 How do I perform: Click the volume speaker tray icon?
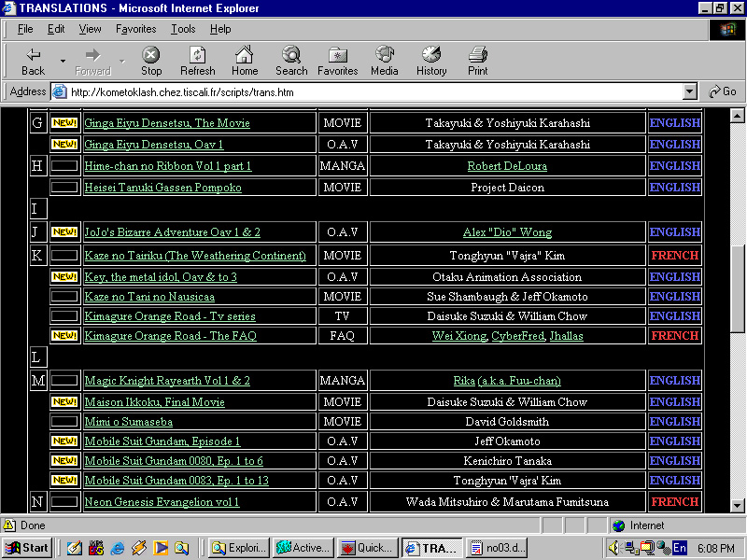(613, 548)
